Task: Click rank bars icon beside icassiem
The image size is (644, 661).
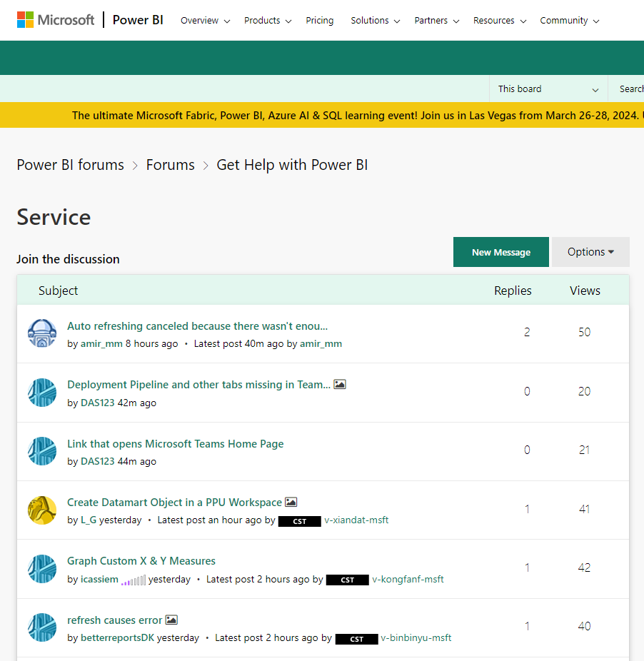Action: click(134, 580)
